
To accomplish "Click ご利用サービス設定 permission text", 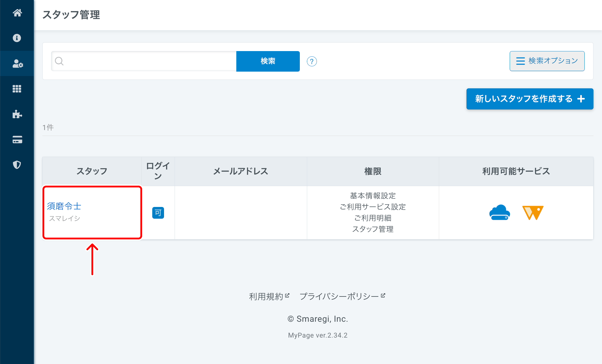I will pyautogui.click(x=373, y=207).
